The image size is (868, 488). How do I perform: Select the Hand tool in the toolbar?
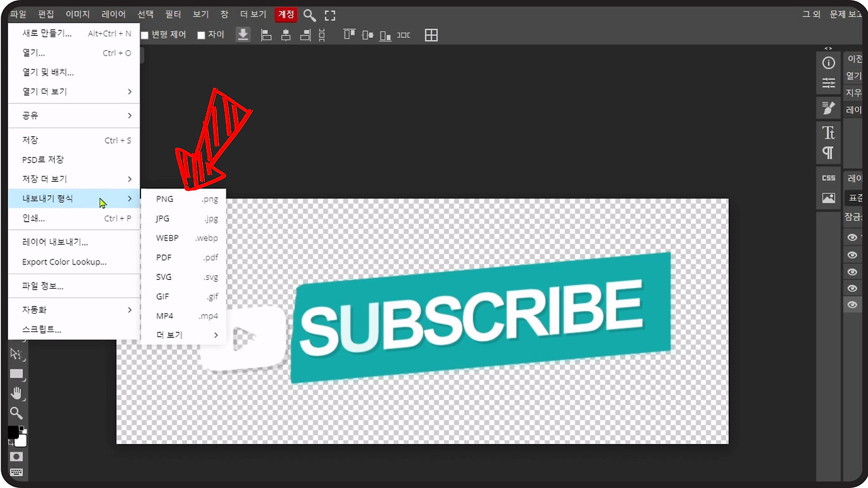16,393
